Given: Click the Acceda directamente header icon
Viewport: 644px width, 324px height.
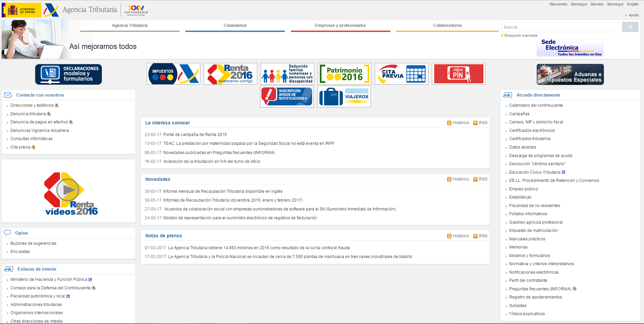Looking at the screenshot, I should [x=508, y=95].
